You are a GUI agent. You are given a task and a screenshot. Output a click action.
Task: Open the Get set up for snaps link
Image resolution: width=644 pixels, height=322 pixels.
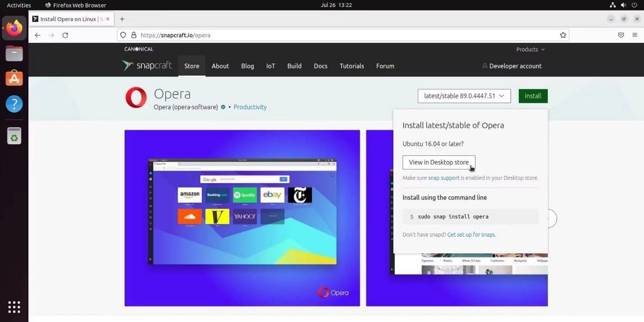point(471,235)
